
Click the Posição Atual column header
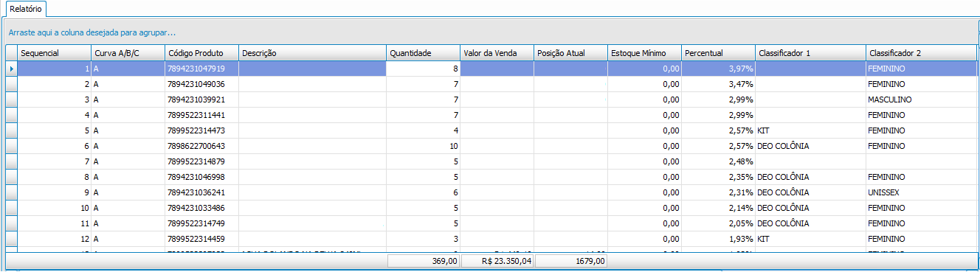571,53
